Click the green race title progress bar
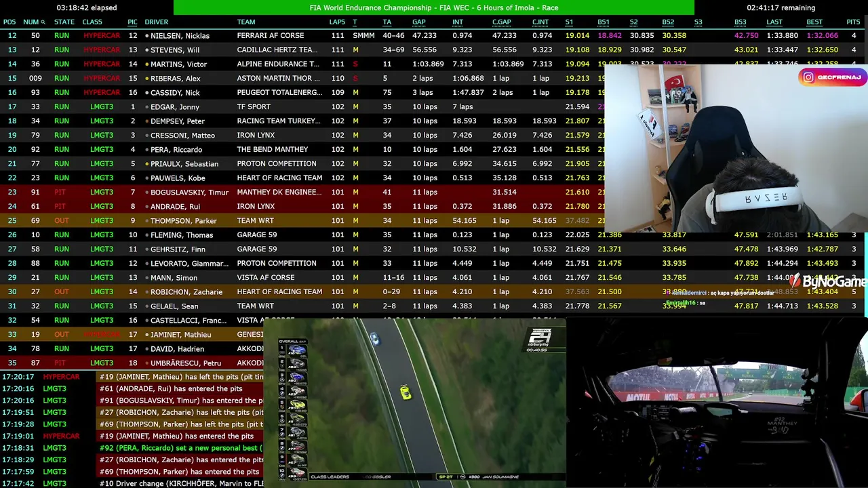Screen dimensions: 868x488 click(x=434, y=7)
